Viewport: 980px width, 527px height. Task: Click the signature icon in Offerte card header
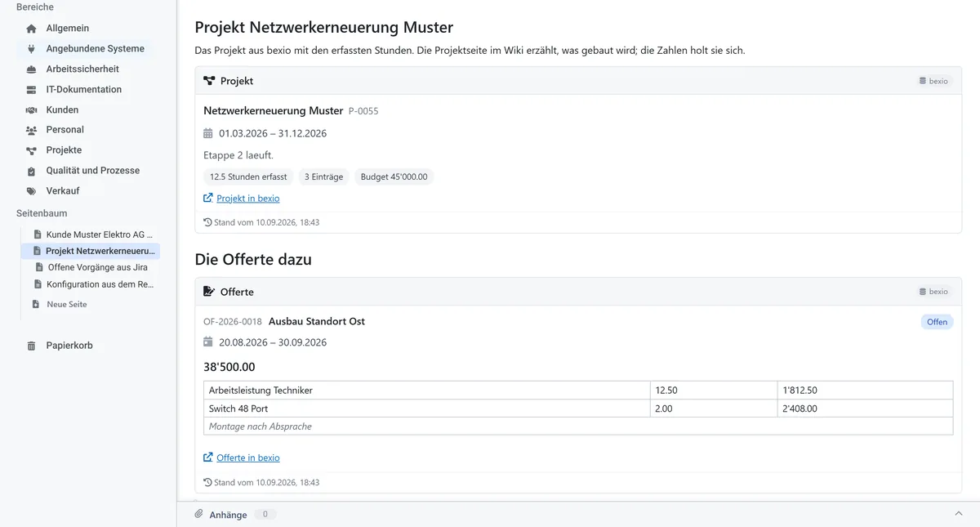coord(209,292)
